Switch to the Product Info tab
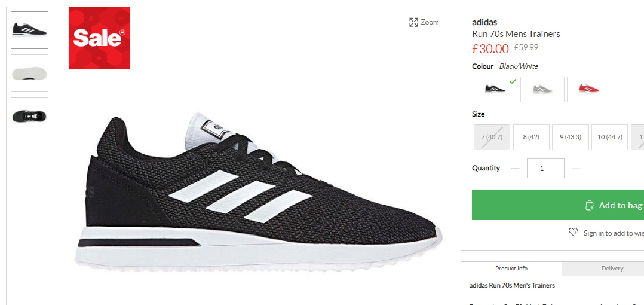 (x=511, y=269)
